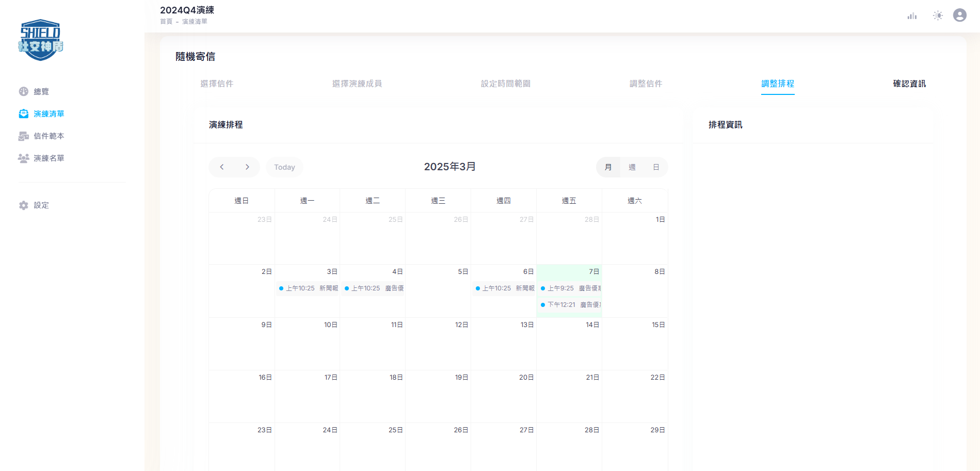The width and height of the screenshot is (980, 471).
Task: Open the 下午12:21 event on 7日
Action: (570, 305)
